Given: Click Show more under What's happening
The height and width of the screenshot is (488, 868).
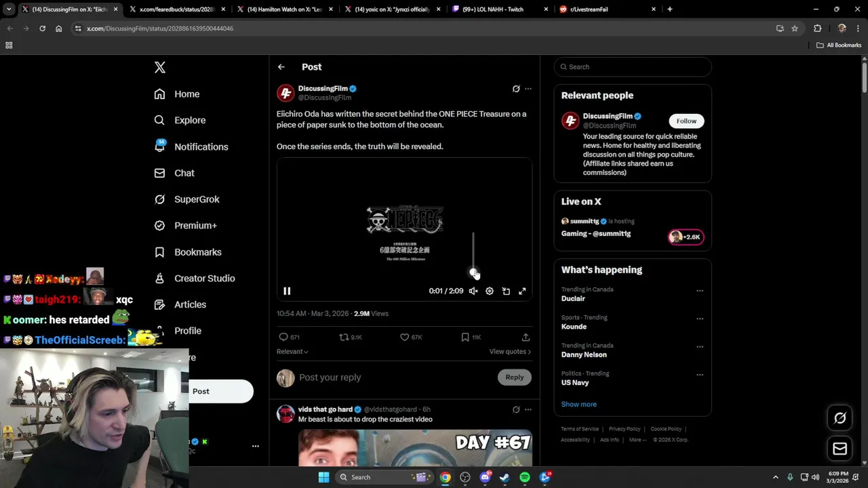Looking at the screenshot, I should click(x=579, y=404).
